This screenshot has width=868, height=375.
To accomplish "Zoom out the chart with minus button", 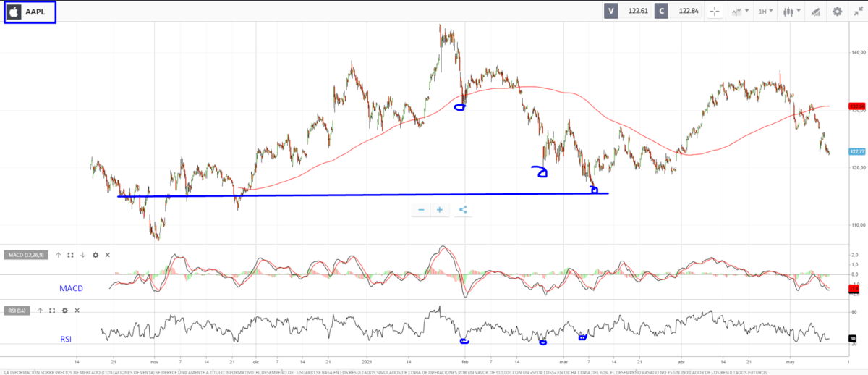I will coord(421,210).
